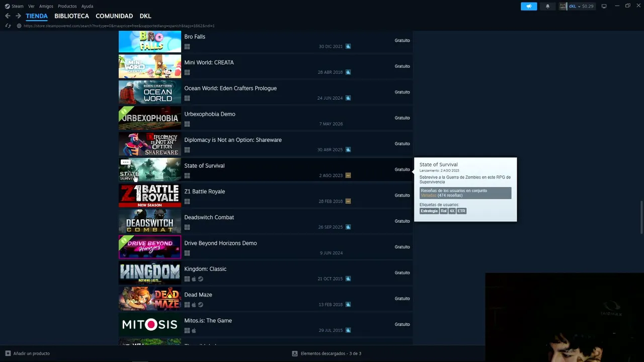The height and width of the screenshot is (362, 644).
Task: Click the Gratuito price in the Bro Falls row
Action: [x=403, y=40]
